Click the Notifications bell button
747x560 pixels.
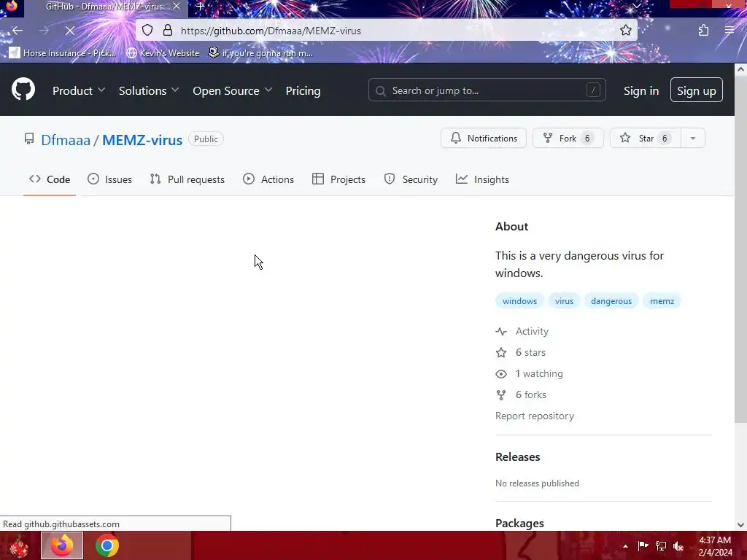pos(484,138)
